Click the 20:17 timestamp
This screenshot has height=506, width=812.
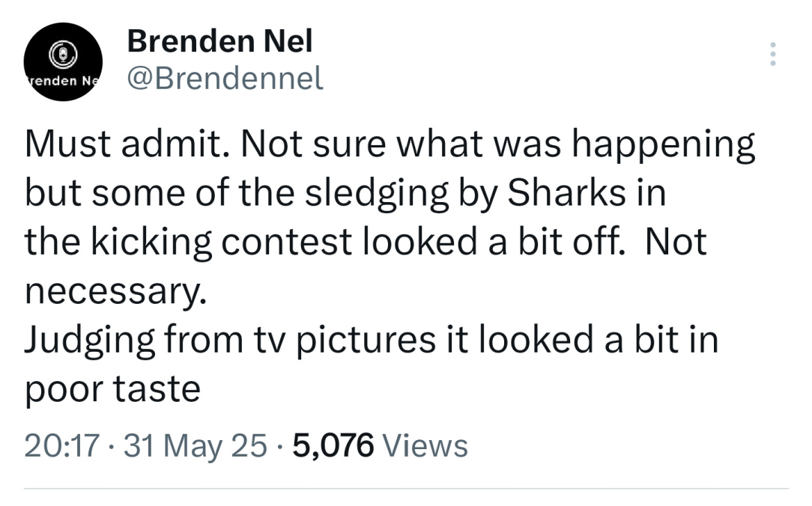click(61, 445)
